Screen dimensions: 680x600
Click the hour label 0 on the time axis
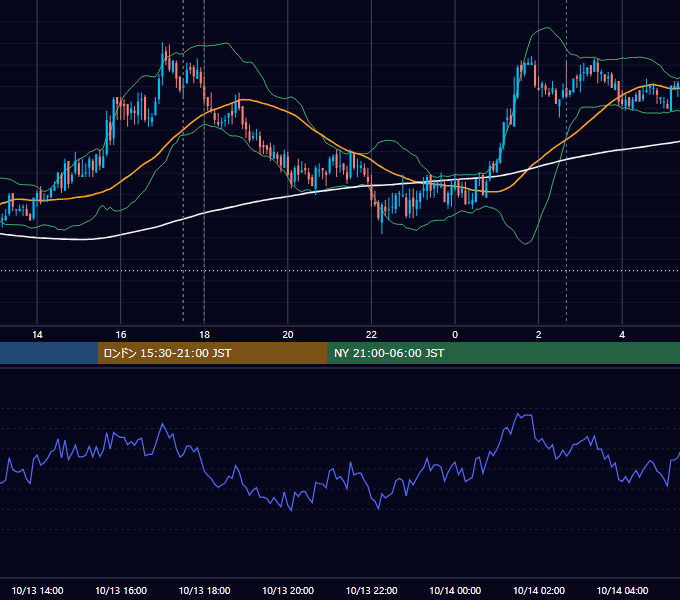[x=455, y=335]
